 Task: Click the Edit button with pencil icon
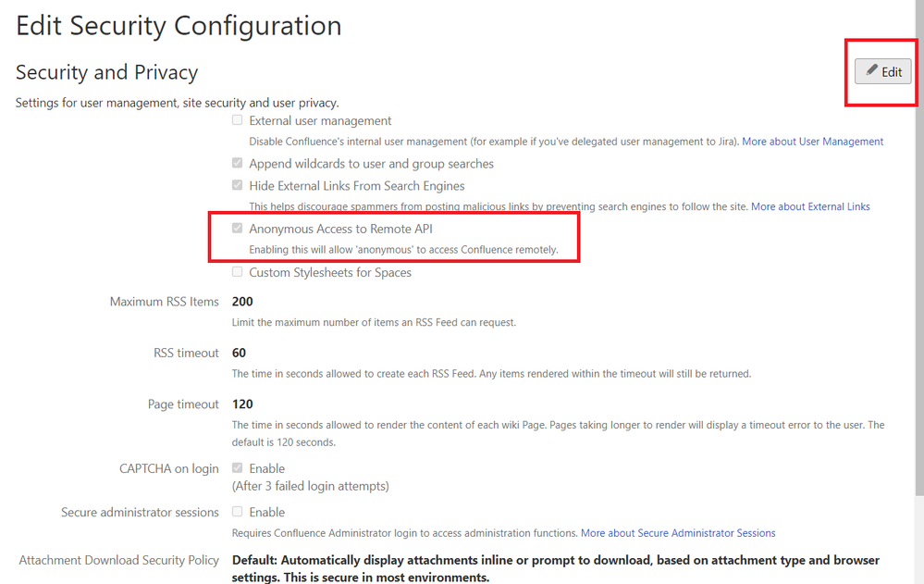pyautogui.click(x=882, y=71)
